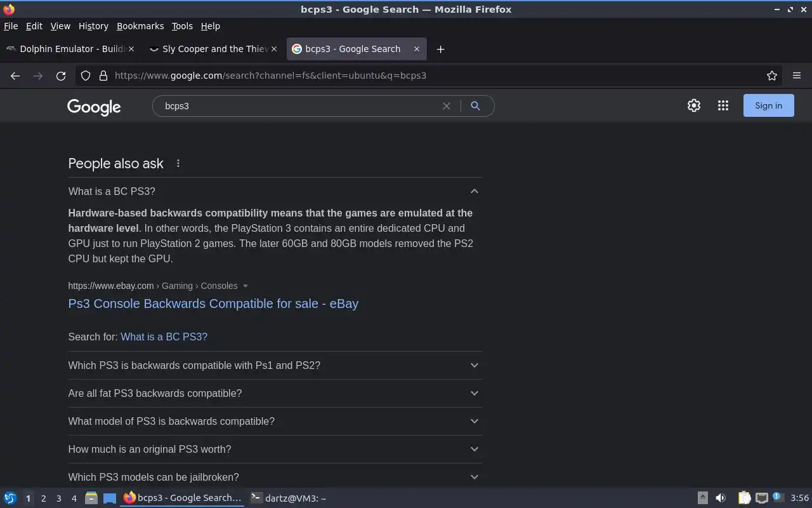Open a new tab with plus button
Viewport: 812px width, 508px height.
(440, 49)
